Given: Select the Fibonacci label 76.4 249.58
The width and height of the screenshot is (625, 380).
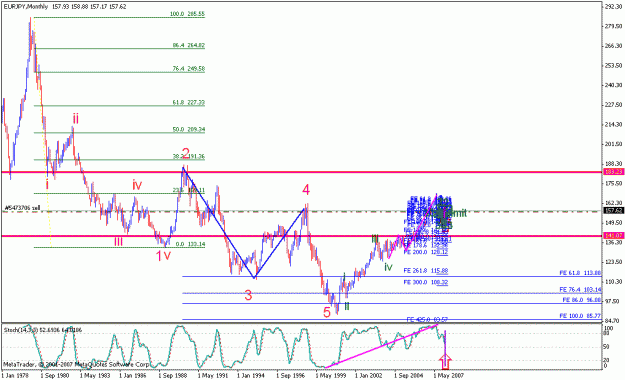Looking at the screenshot, I should coord(189,69).
